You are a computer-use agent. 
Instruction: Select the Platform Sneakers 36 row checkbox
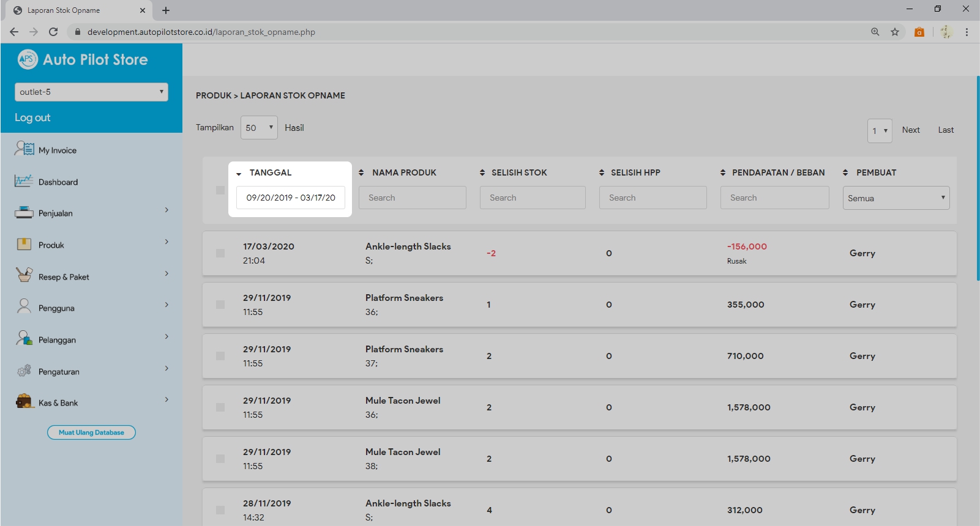pyautogui.click(x=220, y=305)
